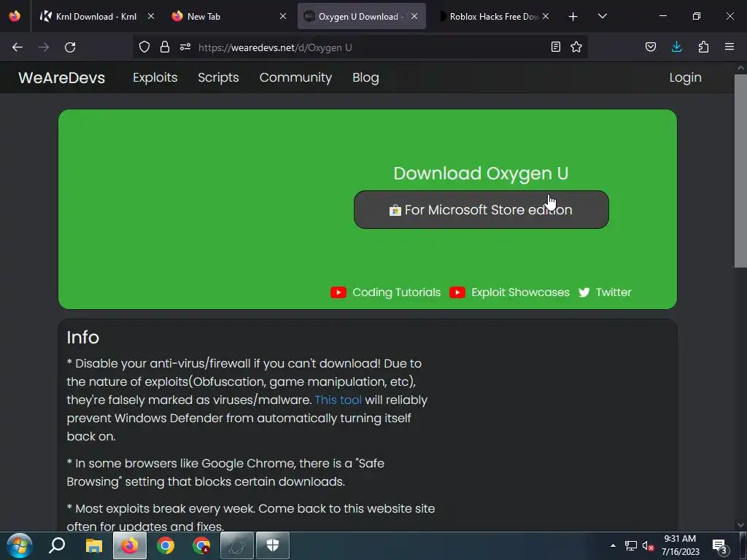
Task: Open the Firefox hamburger application menu
Action: (729, 47)
